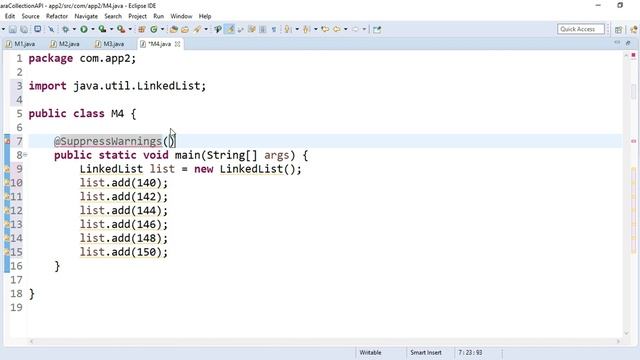Open the Back history dropdown arrow
The width and height of the screenshot is (640, 360).
pyautogui.click(x=346, y=29)
